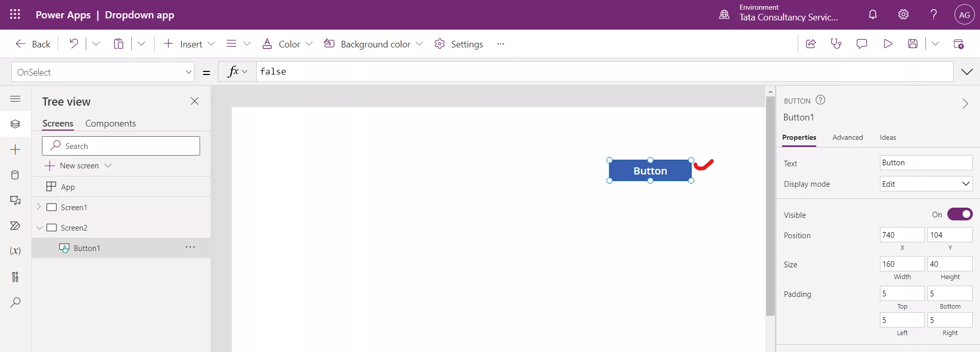Open the Media sidebar icon
This screenshot has width=980, height=352.
tap(15, 200)
